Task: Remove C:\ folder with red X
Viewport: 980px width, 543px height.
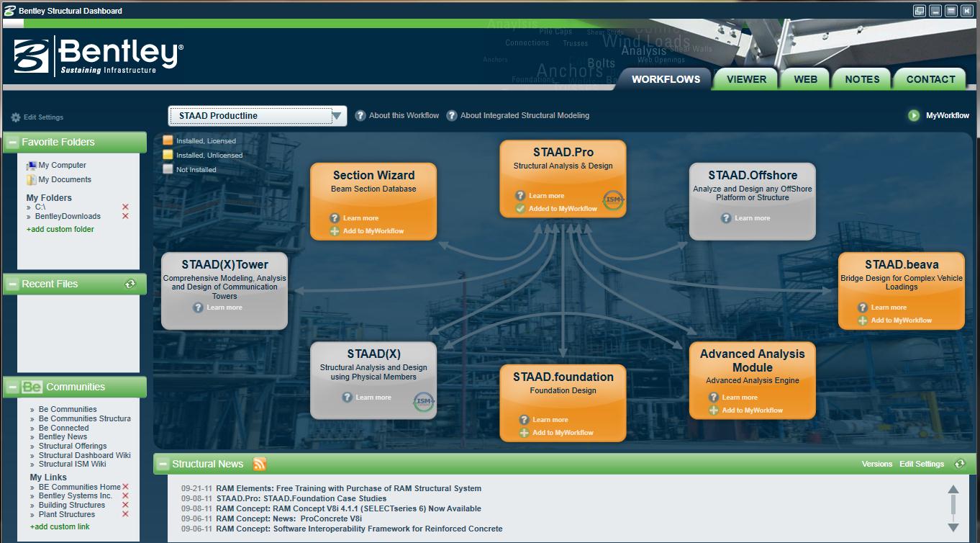Action: point(125,207)
